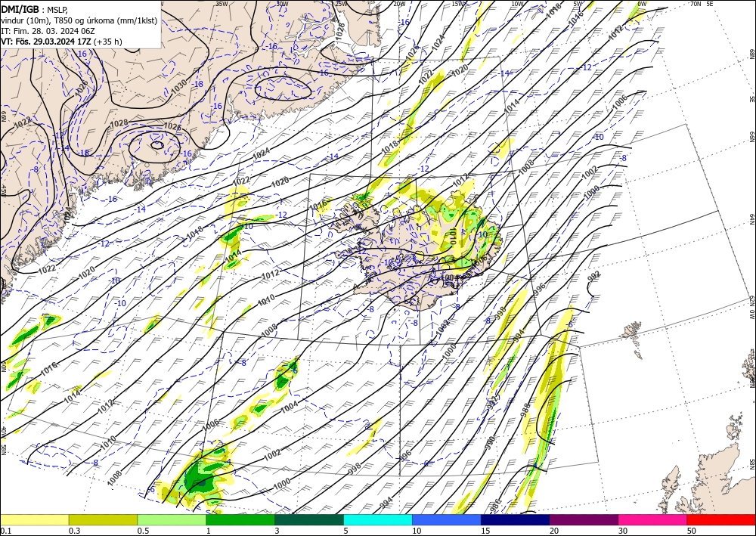The width and height of the screenshot is (756, 536).
Task: Click the legend value '30'
Action: 622,531
